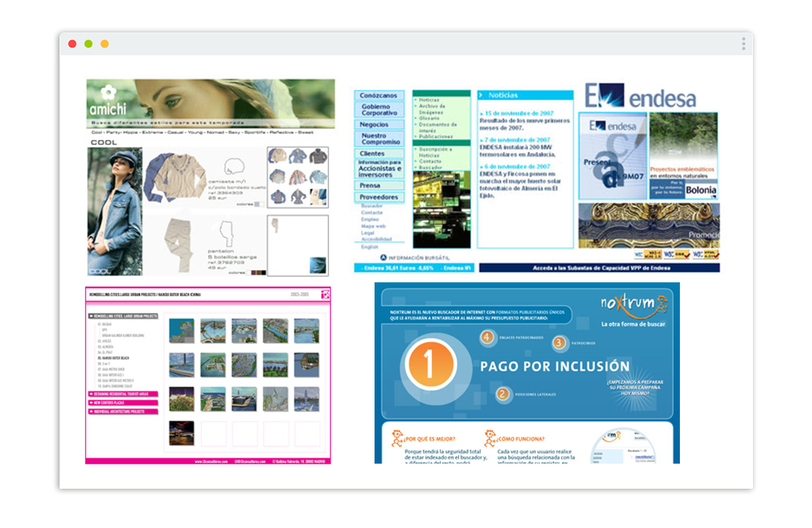Select the number 4 Enlaces Patrocinados circle
The height and width of the screenshot is (528, 812).
(486, 336)
